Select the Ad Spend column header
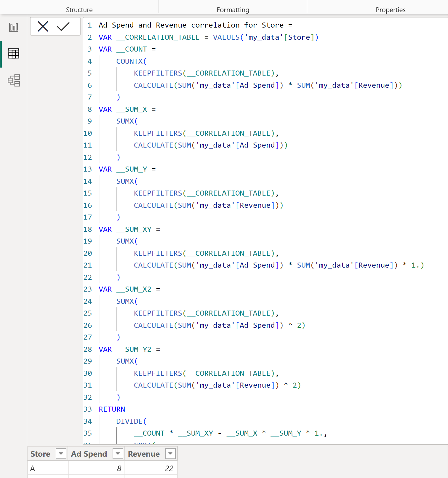Image resolution: width=448 pixels, height=478 pixels. pyautogui.click(x=89, y=454)
